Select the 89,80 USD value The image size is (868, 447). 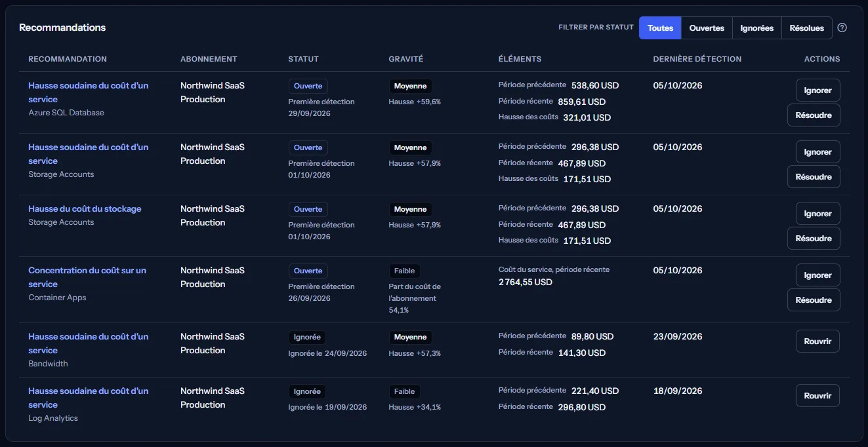coord(592,337)
